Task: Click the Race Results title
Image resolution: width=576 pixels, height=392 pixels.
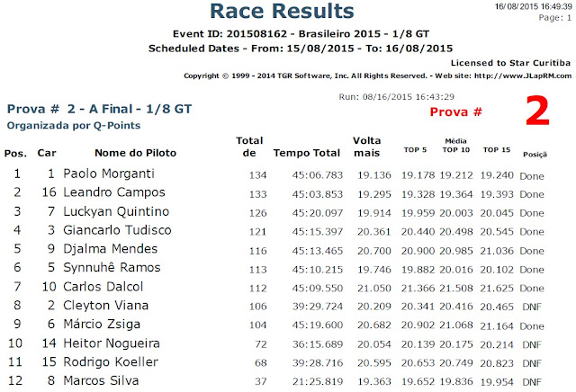Action: coord(282,11)
